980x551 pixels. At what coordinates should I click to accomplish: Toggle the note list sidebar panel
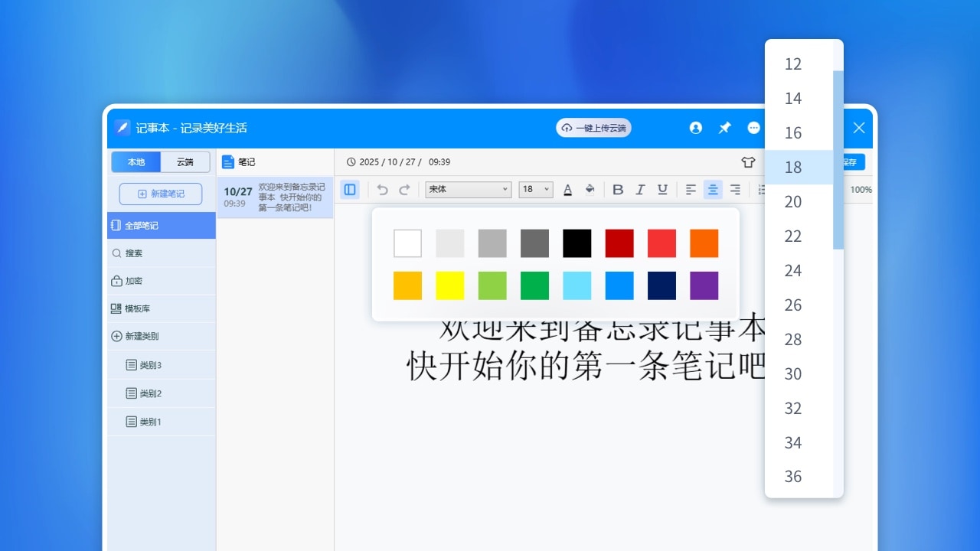[350, 189]
